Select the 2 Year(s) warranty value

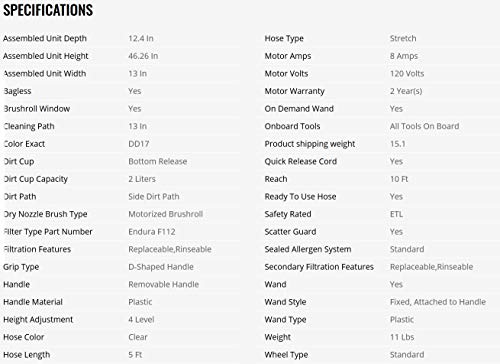(406, 91)
